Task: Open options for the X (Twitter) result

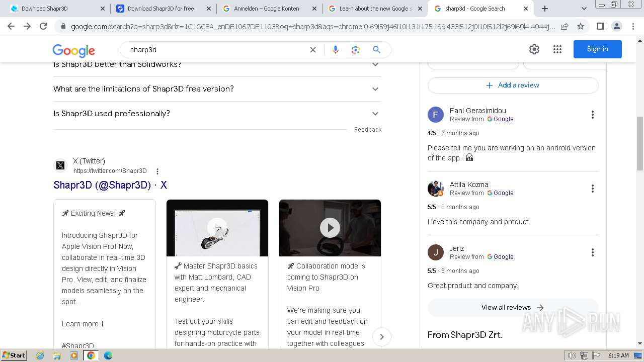Action: pyautogui.click(x=157, y=171)
